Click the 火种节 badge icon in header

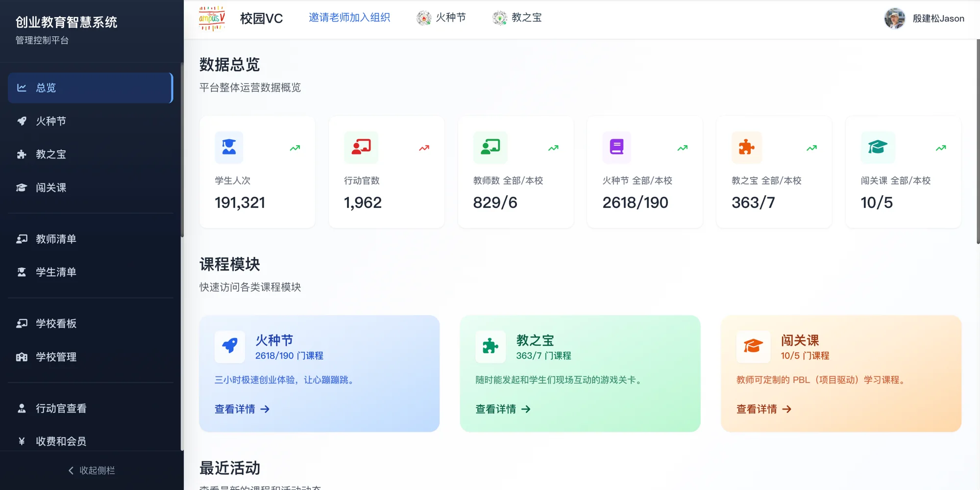point(424,18)
